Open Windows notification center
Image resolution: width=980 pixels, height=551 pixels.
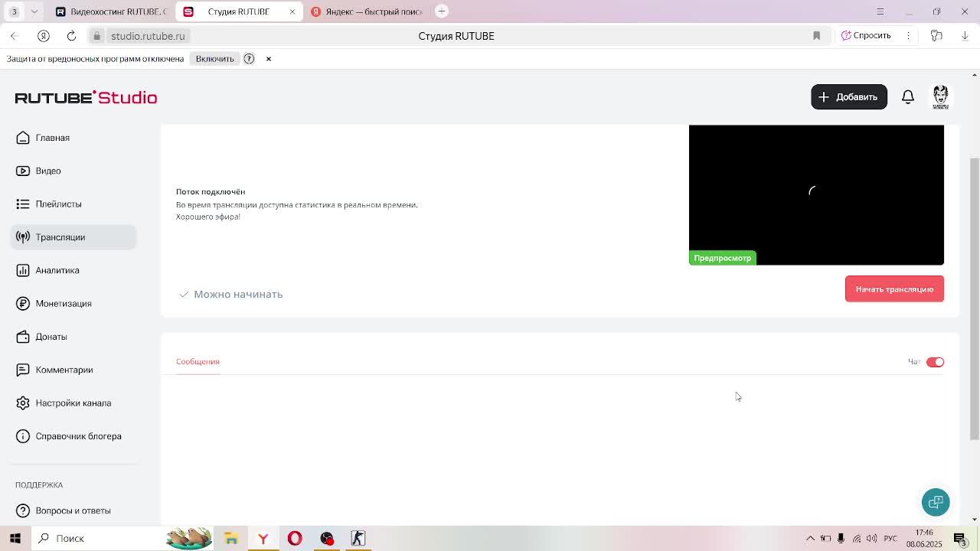tap(960, 538)
